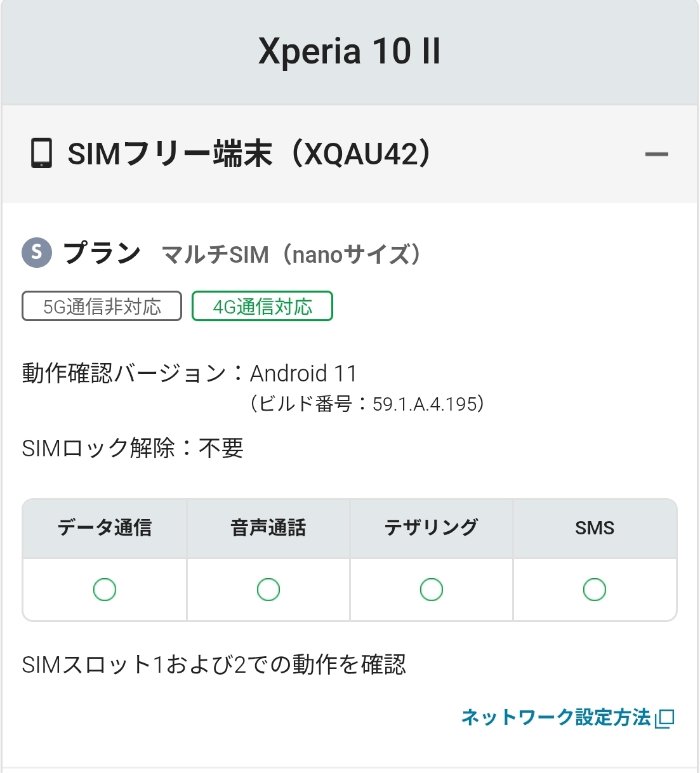
Task: Click the テザリング column header
Action: click(432, 528)
